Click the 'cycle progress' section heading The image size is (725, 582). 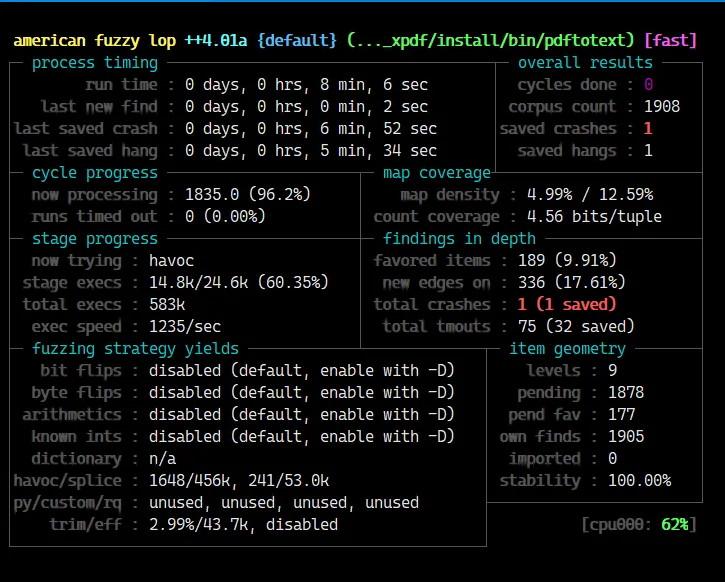(95, 173)
